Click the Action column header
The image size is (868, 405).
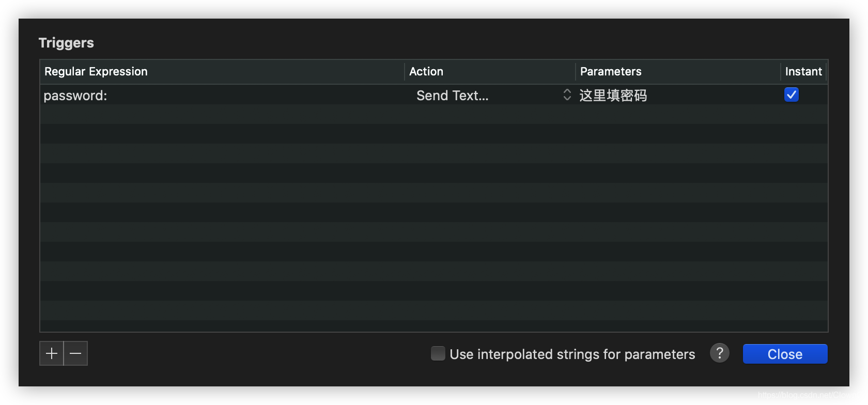426,72
